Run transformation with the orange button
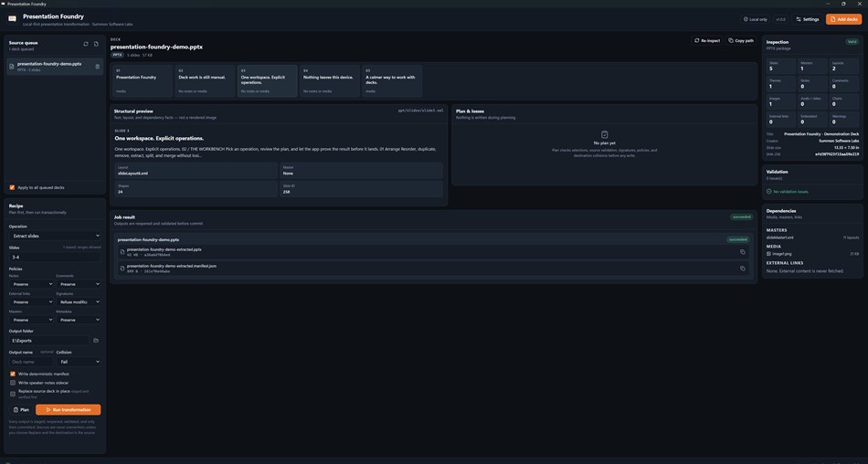The height and width of the screenshot is (464, 868). tap(69, 410)
